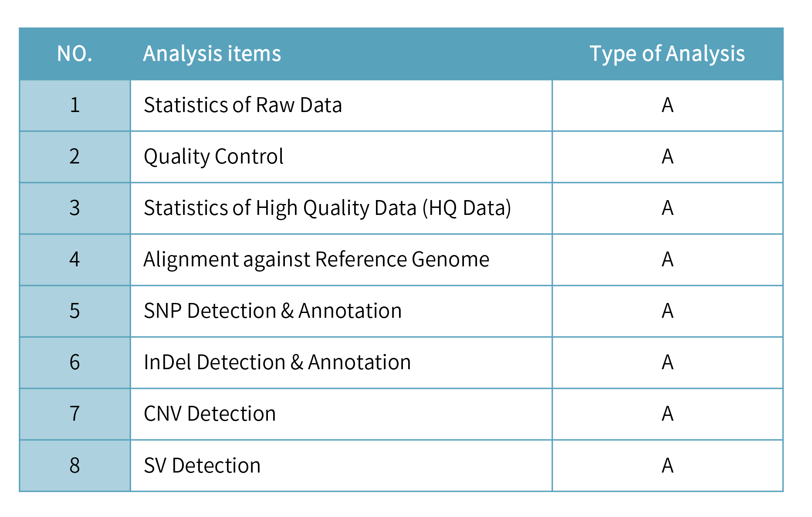Viewport: 812px width, 517px height.
Task: Click SNP Detection & Annotation cell
Action: click(273, 311)
